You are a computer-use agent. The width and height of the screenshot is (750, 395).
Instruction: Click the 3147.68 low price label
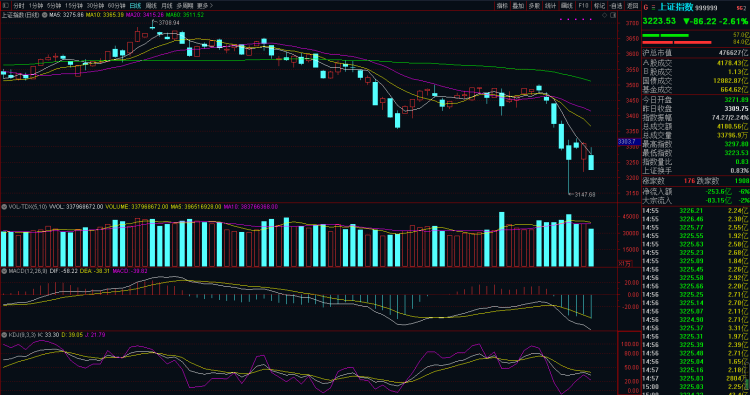click(x=585, y=195)
